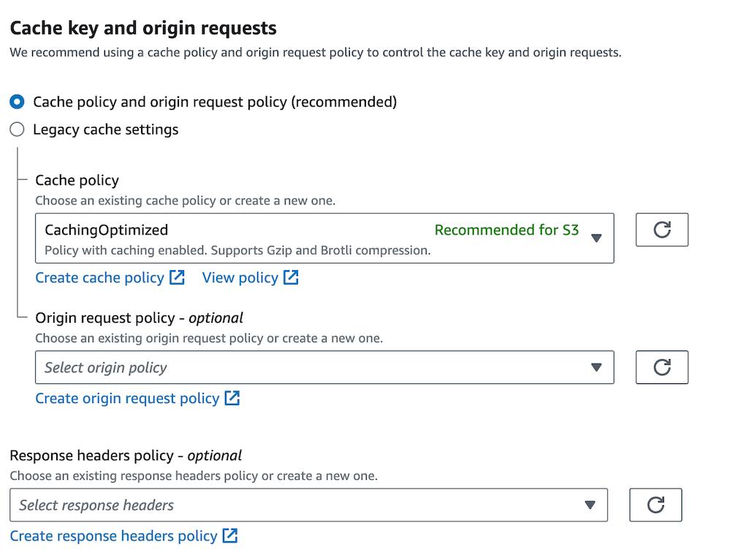Follow the Create origin request policy link
The image size is (748, 560).
[x=127, y=398]
